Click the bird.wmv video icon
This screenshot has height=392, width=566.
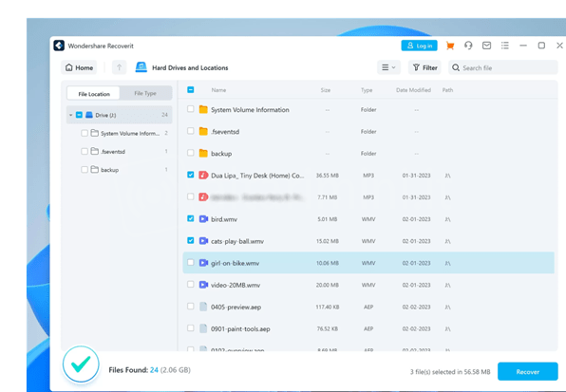203,219
